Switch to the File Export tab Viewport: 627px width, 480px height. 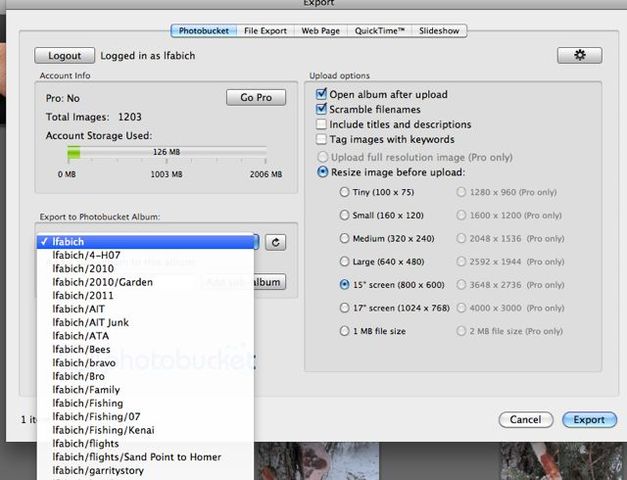tap(265, 31)
